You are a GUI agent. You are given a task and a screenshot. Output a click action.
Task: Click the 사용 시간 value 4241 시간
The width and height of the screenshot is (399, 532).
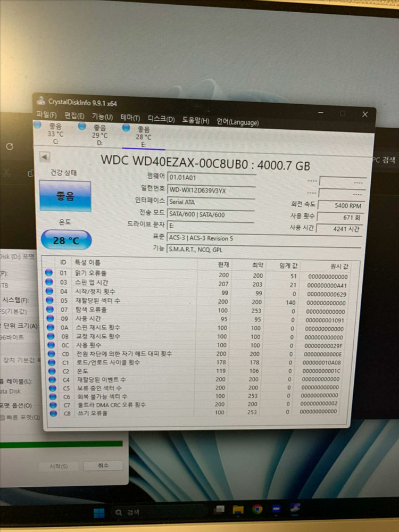339,229
